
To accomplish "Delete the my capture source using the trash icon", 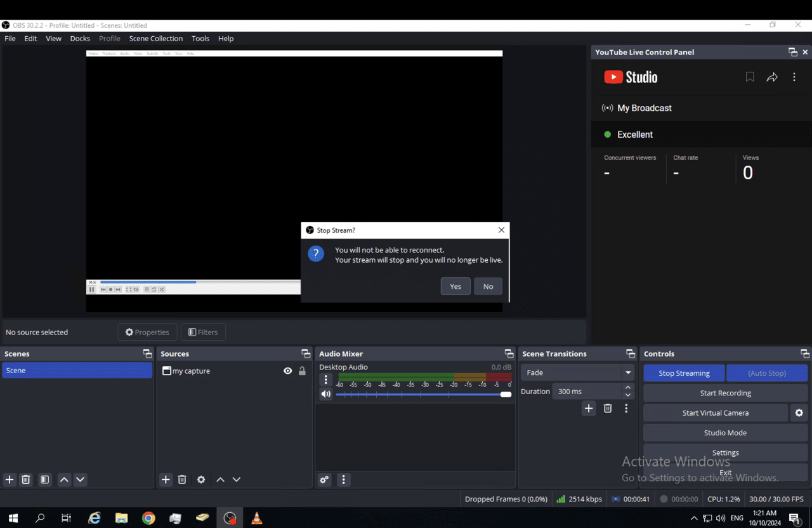I will [x=182, y=479].
